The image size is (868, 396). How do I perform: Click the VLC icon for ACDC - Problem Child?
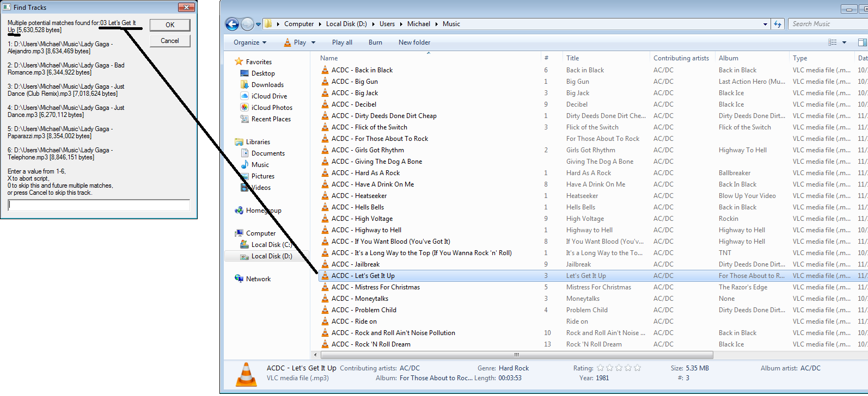pos(325,310)
